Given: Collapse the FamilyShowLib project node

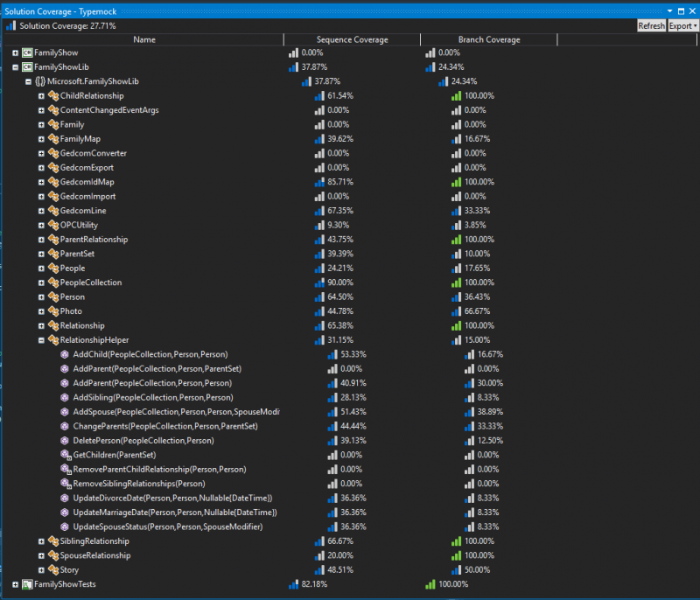Looking at the screenshot, I should pos(15,67).
